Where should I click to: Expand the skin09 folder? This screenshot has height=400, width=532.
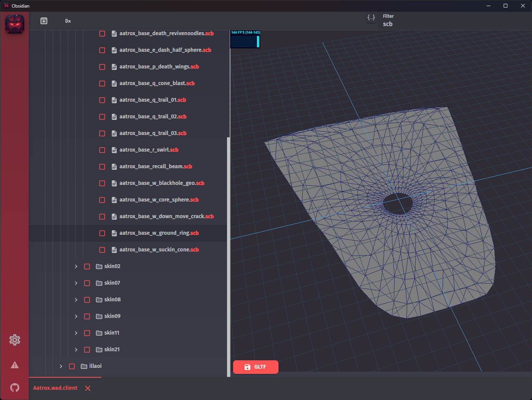[76, 316]
